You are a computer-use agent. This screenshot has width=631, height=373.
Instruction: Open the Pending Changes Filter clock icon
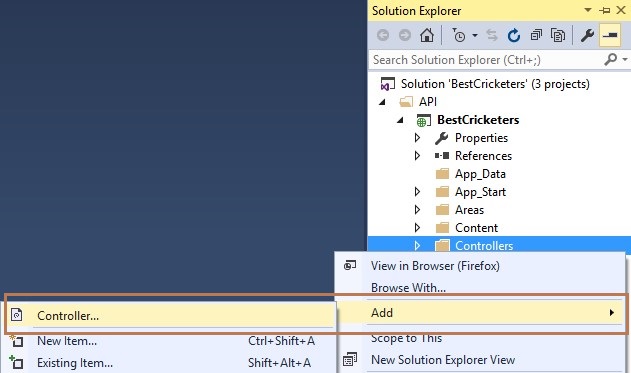pyautogui.click(x=458, y=35)
